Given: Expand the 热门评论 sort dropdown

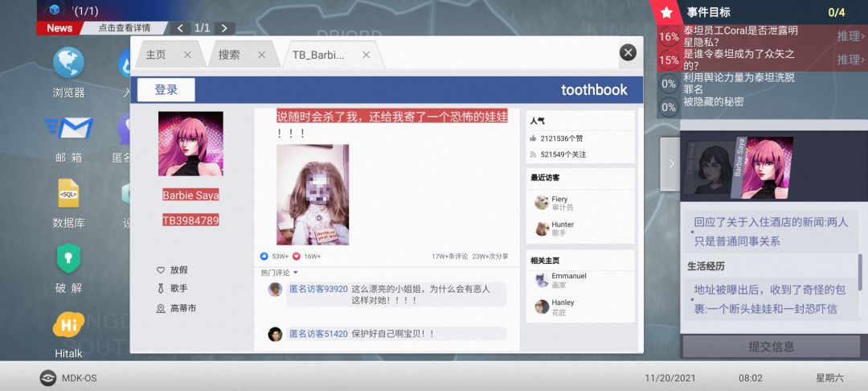Looking at the screenshot, I should coord(280,273).
